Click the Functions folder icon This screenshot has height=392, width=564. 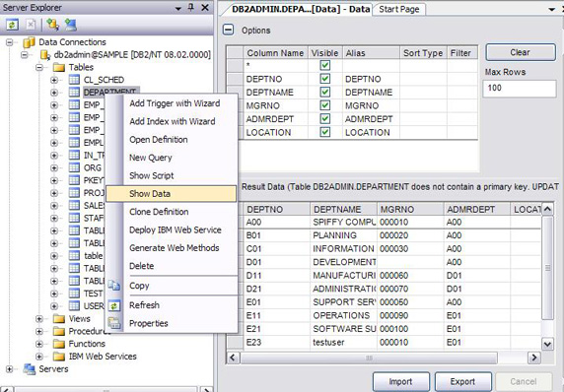(58, 344)
